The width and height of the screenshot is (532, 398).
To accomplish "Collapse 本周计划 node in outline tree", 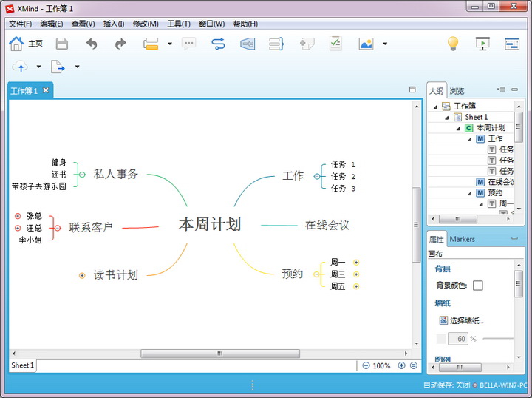I will click(458, 128).
